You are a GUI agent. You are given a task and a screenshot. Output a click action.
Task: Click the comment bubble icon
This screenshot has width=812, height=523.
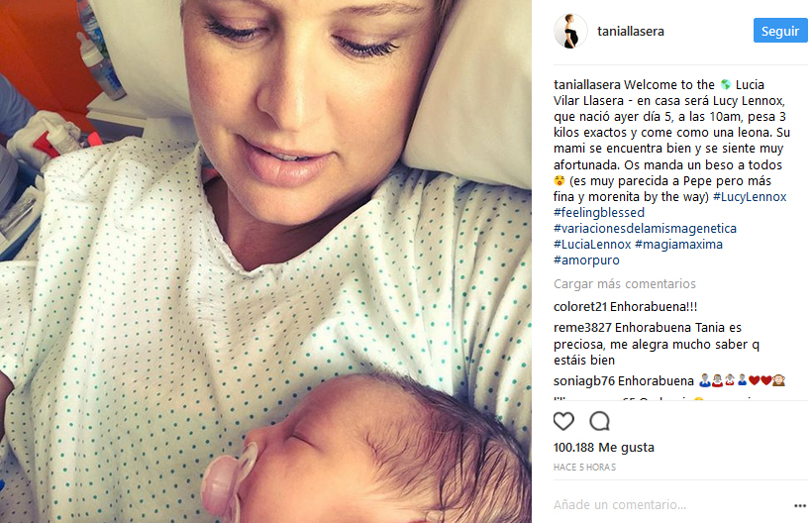point(600,422)
